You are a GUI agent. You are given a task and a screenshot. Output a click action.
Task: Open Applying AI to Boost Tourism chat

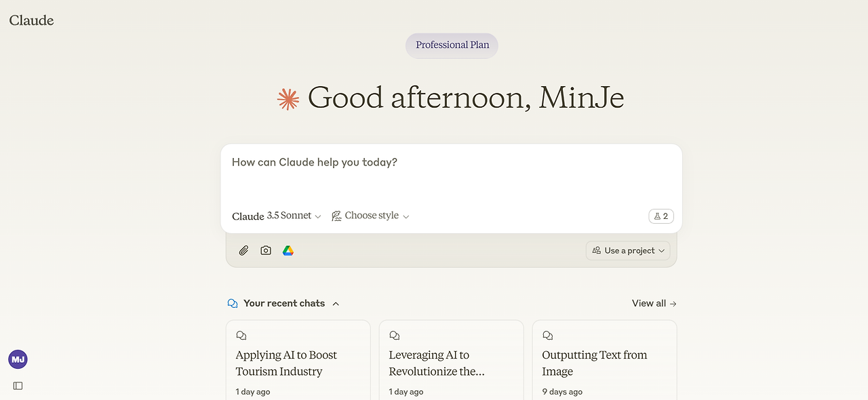click(298, 363)
